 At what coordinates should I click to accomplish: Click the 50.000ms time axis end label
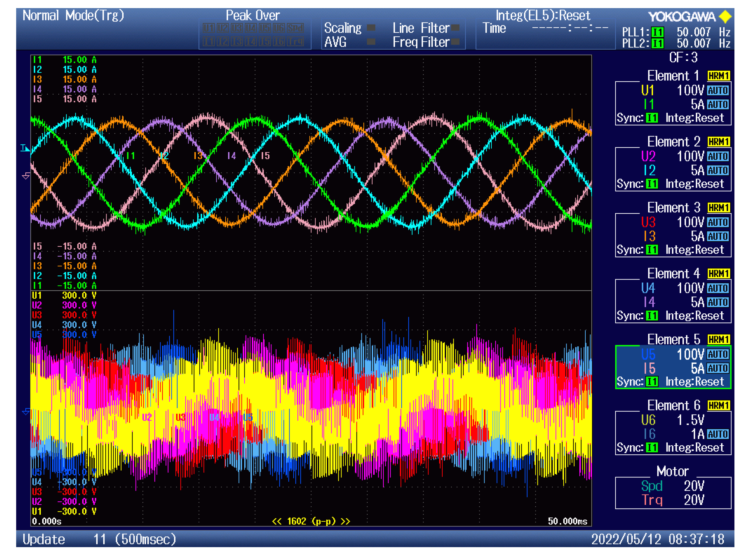coord(567,521)
